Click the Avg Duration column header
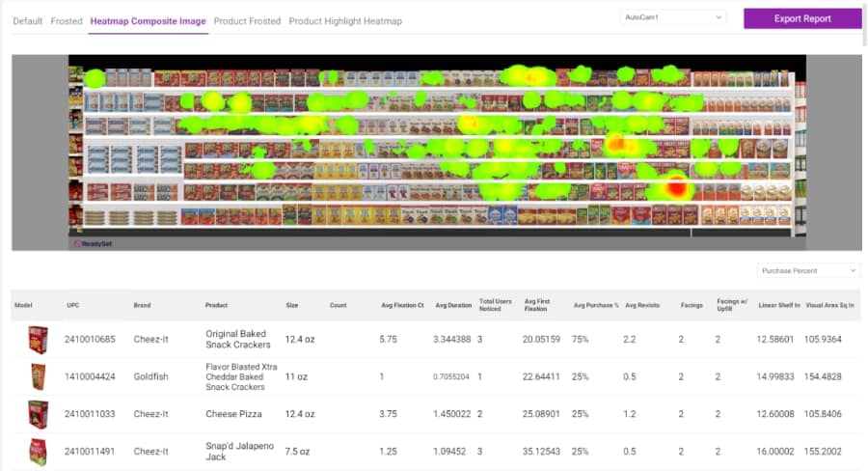The width and height of the screenshot is (868, 471). pos(452,306)
